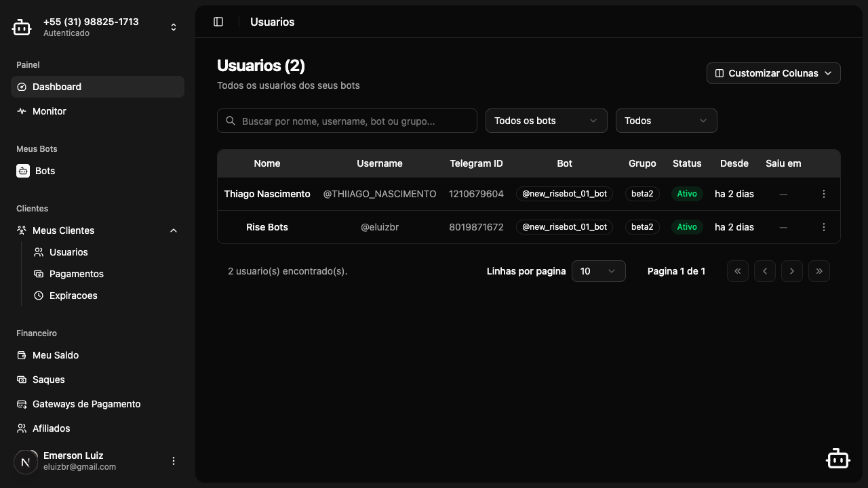The height and width of the screenshot is (488, 868).
Task: Click username @eluizbr
Action: pos(380,227)
